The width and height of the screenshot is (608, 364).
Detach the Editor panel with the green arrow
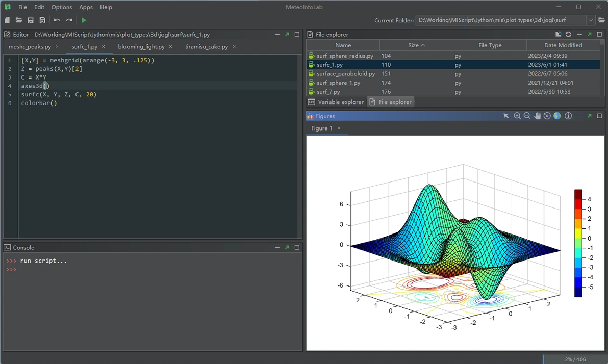pyautogui.click(x=287, y=35)
